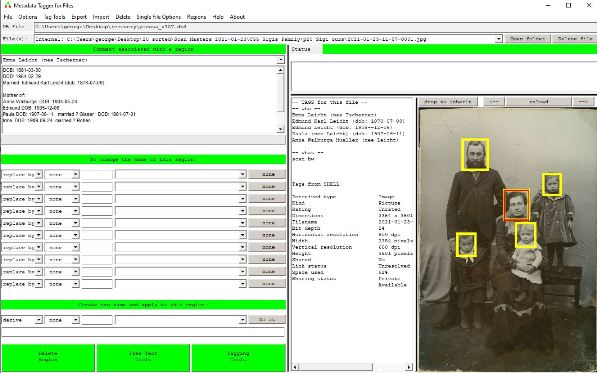Screen dimensions: 597x373
Task: Open the Regions menu
Action: click(x=196, y=17)
